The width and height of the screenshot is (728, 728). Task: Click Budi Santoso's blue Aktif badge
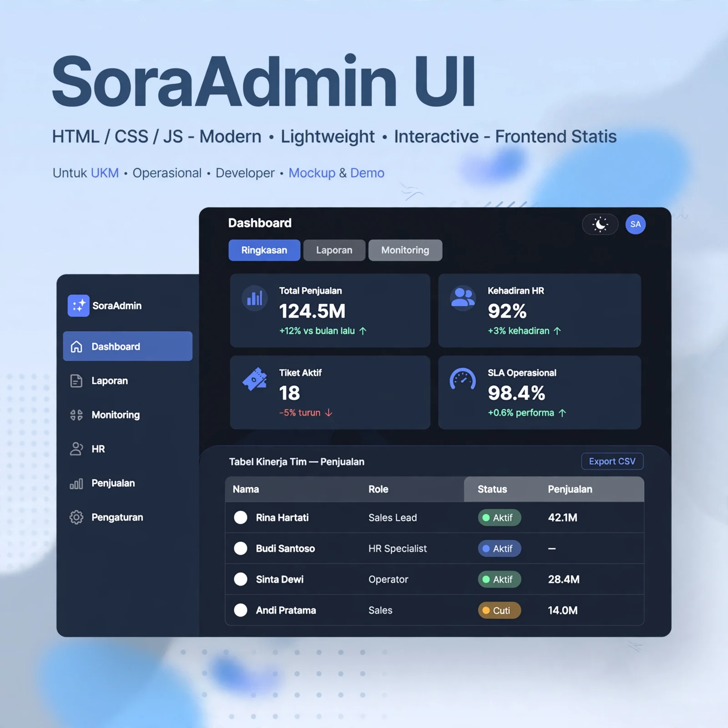pyautogui.click(x=499, y=548)
